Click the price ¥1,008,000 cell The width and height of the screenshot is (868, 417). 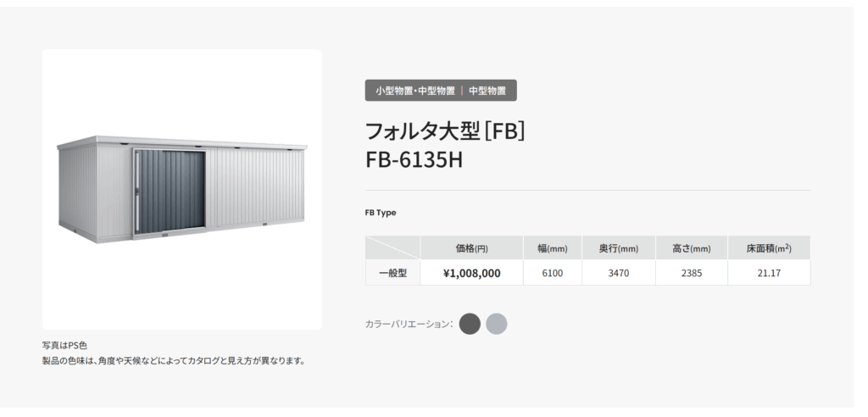[471, 273]
